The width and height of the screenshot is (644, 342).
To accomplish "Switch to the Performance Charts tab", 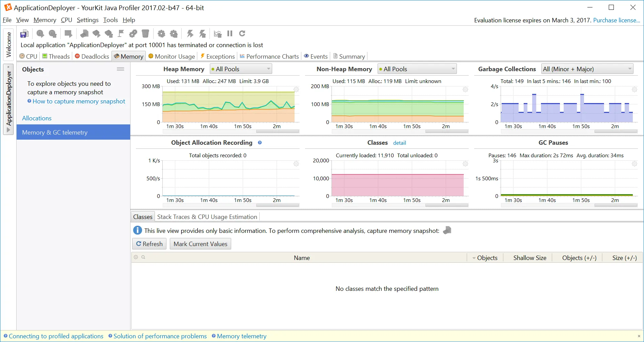I will pyautogui.click(x=269, y=56).
